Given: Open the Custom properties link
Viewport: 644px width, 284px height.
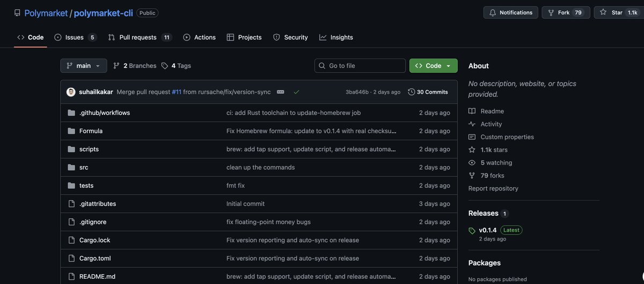Looking at the screenshot, I should tap(501, 137).
